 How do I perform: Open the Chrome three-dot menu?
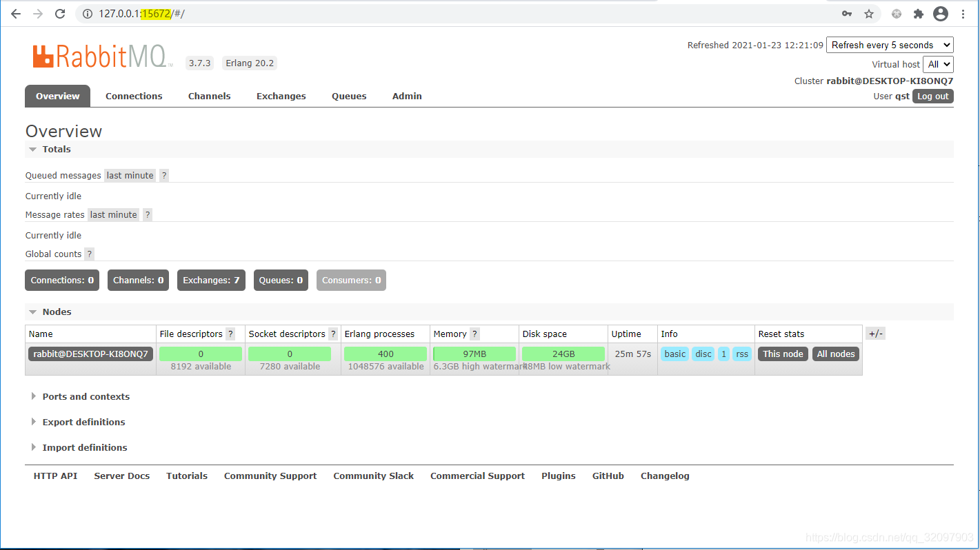[963, 14]
